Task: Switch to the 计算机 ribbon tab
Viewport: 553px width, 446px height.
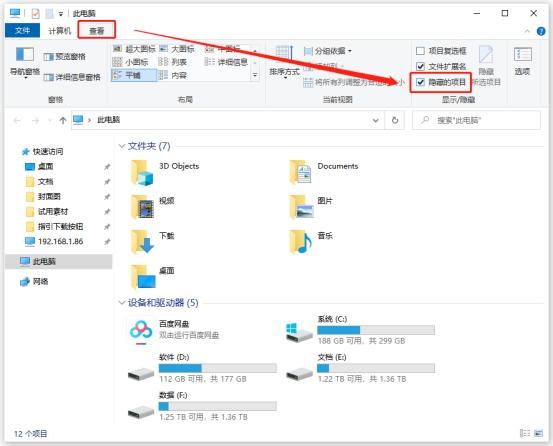Action: [59, 31]
